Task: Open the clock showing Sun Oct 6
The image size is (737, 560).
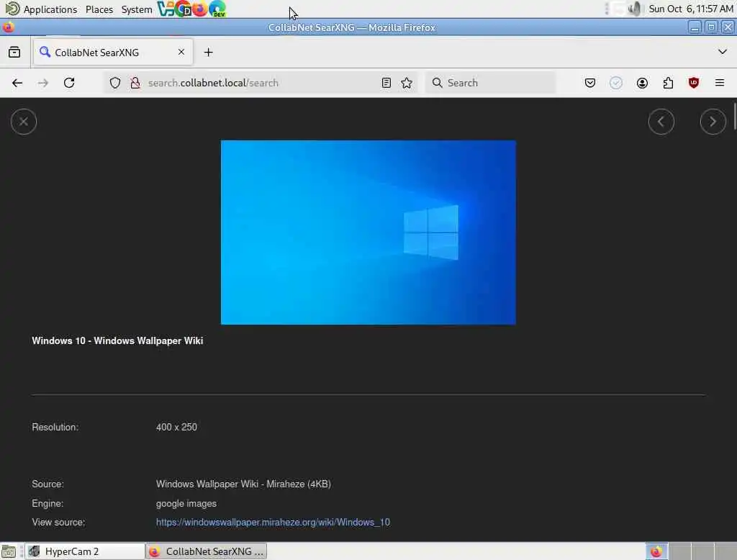Action: (x=690, y=9)
